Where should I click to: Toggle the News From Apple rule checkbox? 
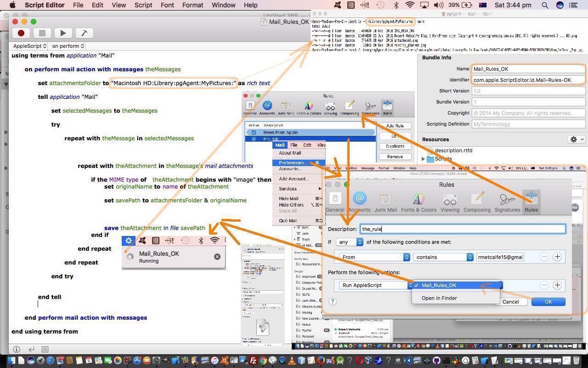(254, 132)
